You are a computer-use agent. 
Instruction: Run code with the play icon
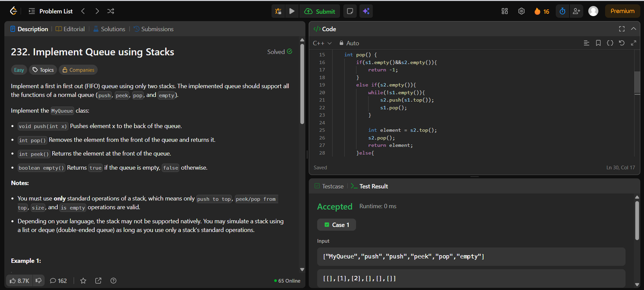291,11
